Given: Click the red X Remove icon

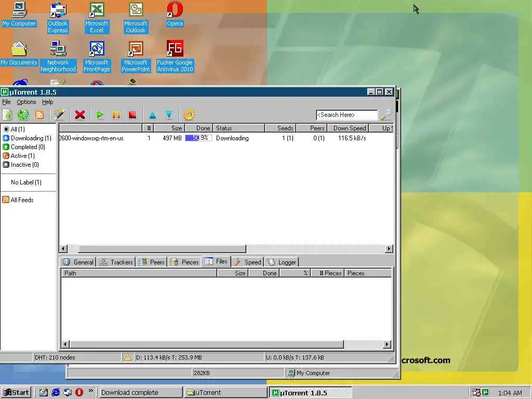Looking at the screenshot, I should pyautogui.click(x=79, y=115).
